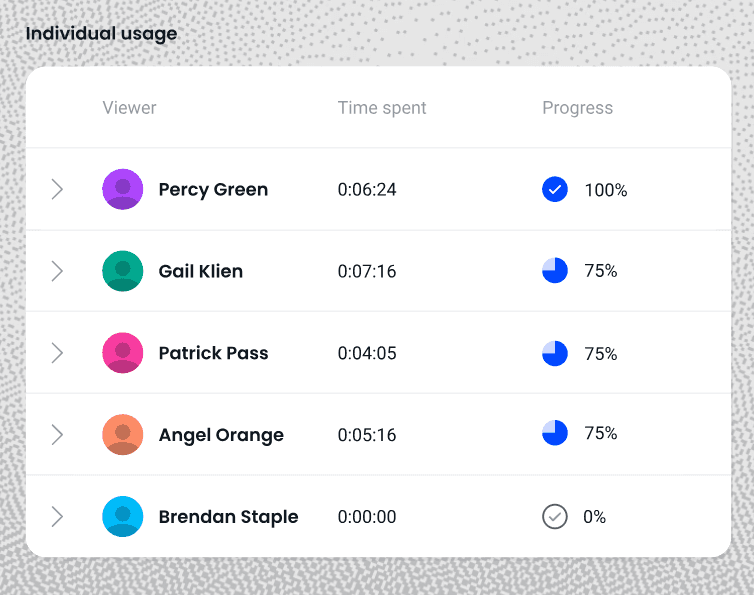This screenshot has height=595, width=754.
Task: Click Brendan Staple's 0% progress check icon
Action: click(555, 517)
